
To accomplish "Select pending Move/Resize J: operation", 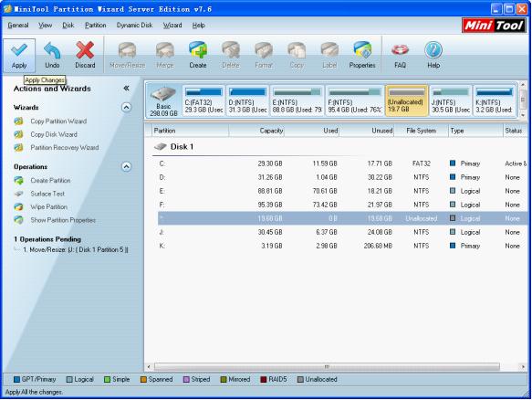I will (x=76, y=249).
